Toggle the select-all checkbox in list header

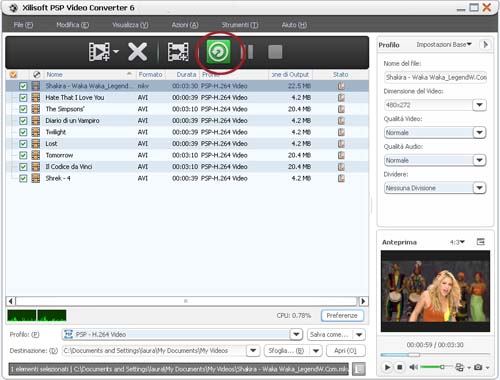pyautogui.click(x=13, y=75)
